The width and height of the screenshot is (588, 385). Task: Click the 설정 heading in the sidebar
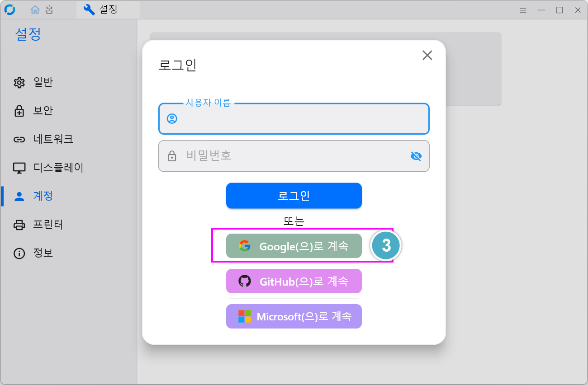[x=28, y=34]
